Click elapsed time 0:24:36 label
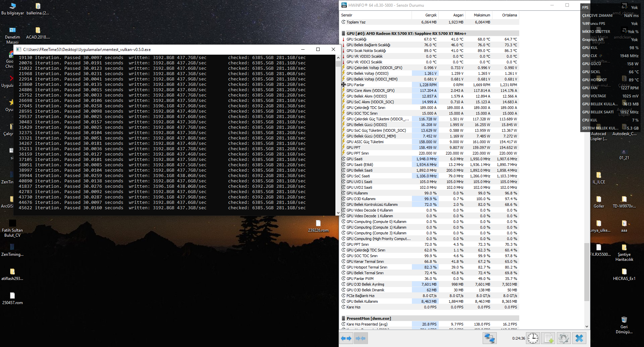The image size is (644, 347). coord(519,339)
